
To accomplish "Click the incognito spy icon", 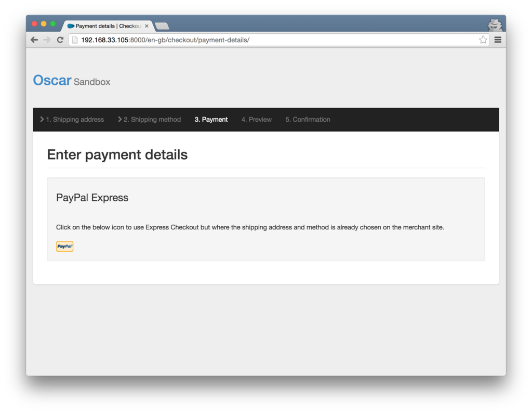I will [495, 25].
